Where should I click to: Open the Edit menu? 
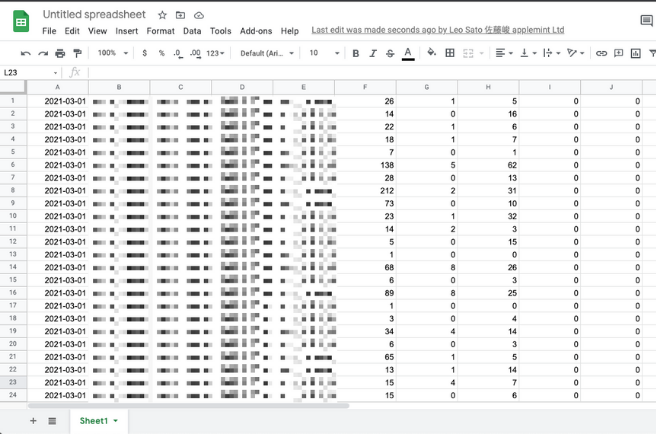pyautogui.click(x=72, y=31)
